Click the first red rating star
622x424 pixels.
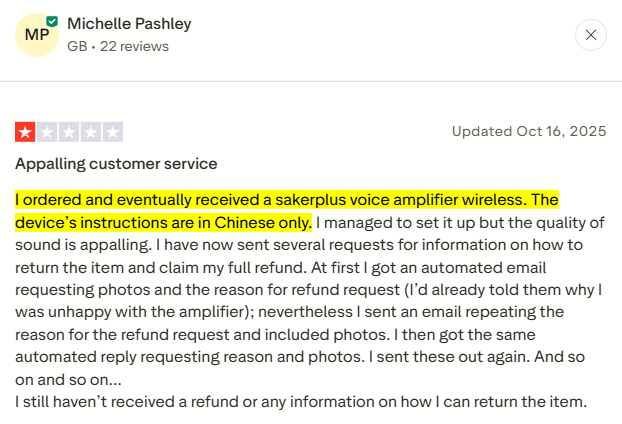coord(25,131)
